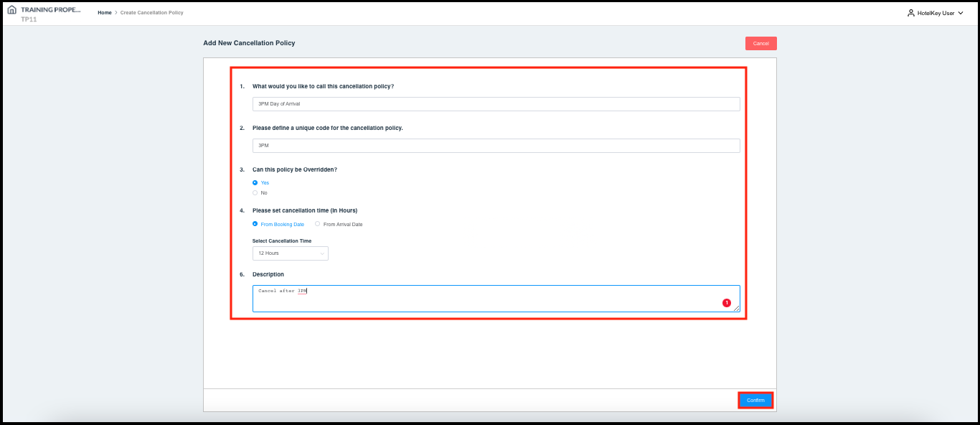The image size is (980, 425).
Task: Click the cancellation policy name field
Action: pos(496,104)
